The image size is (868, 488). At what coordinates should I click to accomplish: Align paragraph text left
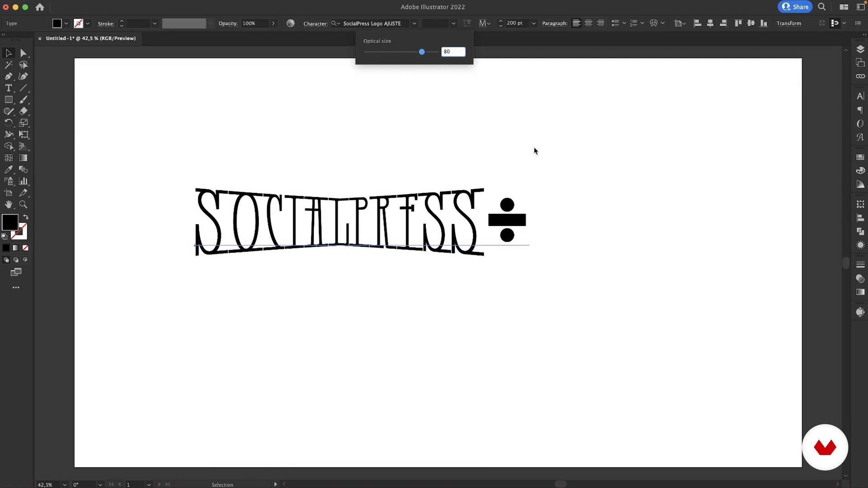pos(576,23)
